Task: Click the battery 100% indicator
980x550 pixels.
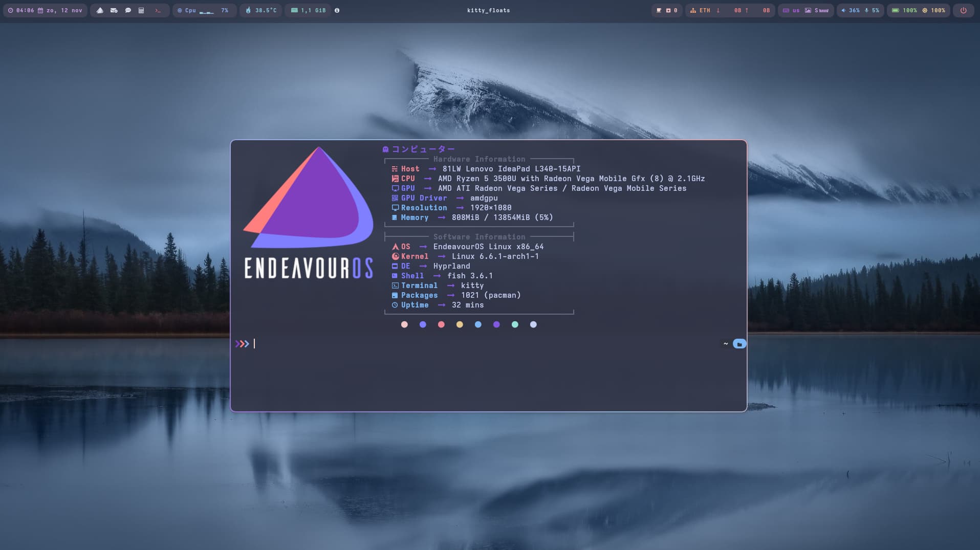Action: click(904, 10)
